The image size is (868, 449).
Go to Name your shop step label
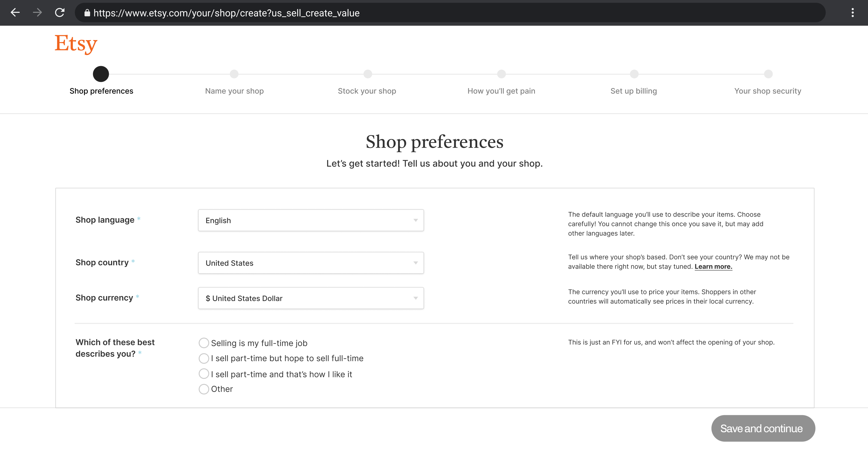click(235, 91)
